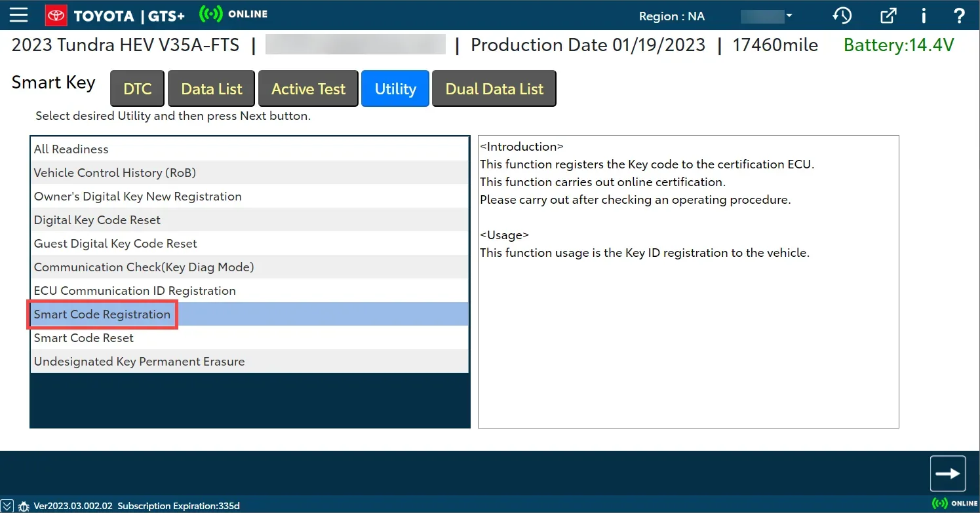Open the Data List tab
Image resolution: width=980 pixels, height=513 pixels.
(x=212, y=88)
